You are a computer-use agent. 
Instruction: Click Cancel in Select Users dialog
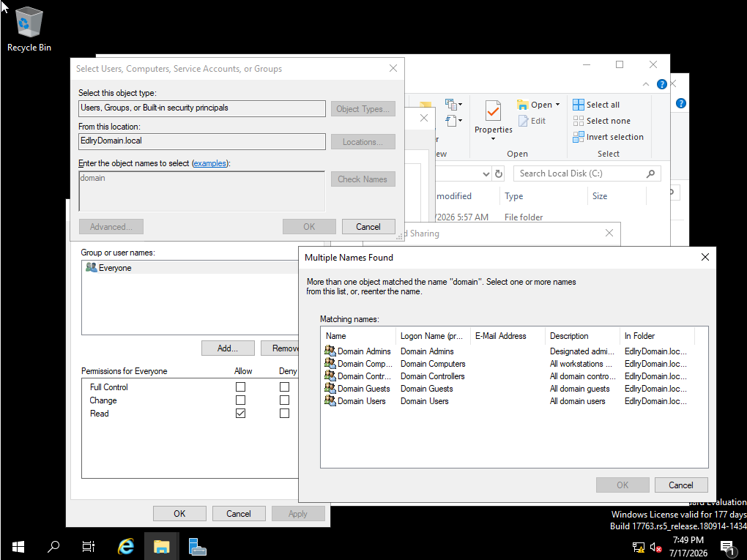click(x=368, y=227)
